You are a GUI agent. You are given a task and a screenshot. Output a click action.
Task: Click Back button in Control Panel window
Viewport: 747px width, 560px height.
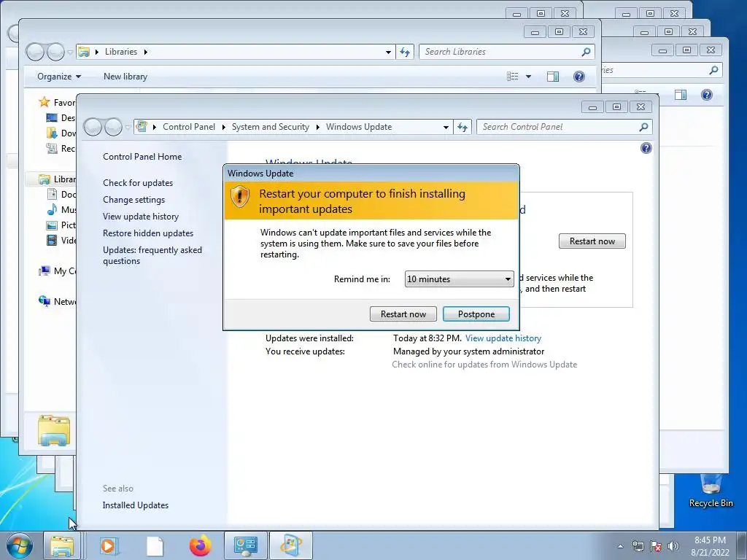pos(93,127)
